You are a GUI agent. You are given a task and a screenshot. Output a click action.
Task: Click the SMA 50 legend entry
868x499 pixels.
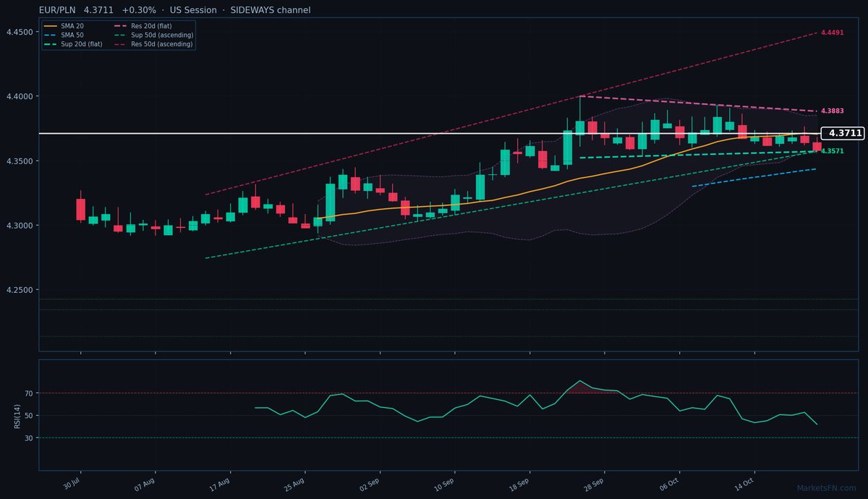click(64, 35)
